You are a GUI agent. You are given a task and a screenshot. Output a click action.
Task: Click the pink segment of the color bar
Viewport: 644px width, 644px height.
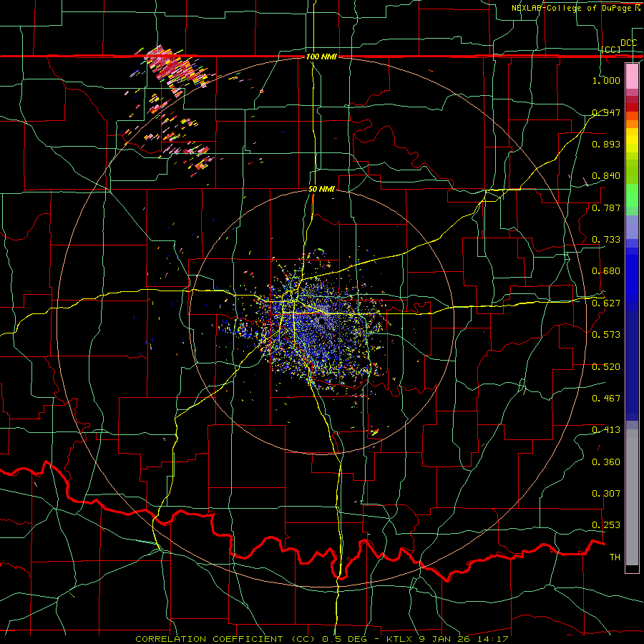[x=632, y=76]
